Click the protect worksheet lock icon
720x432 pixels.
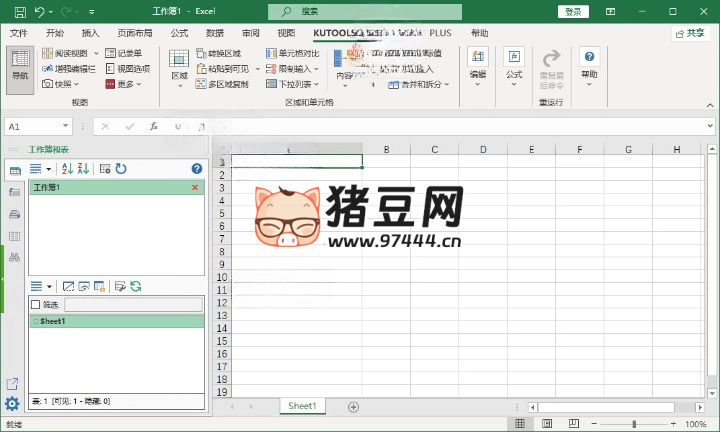coord(99,286)
